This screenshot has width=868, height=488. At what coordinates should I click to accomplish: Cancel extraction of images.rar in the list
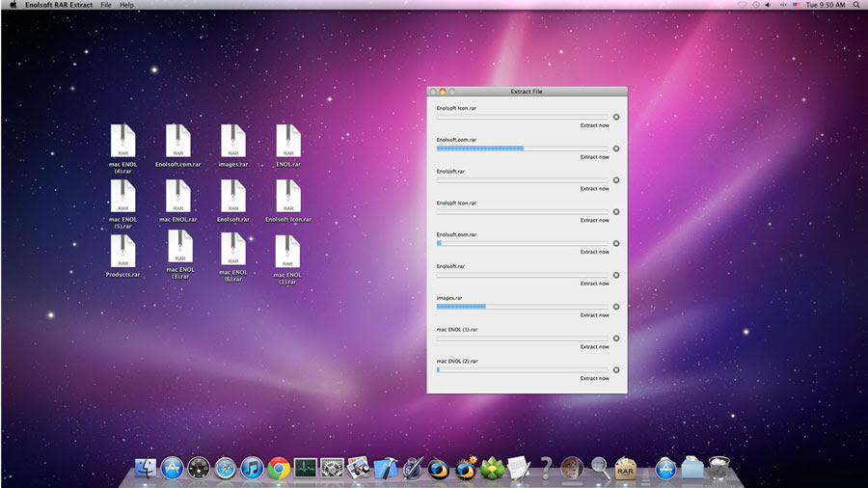click(616, 307)
